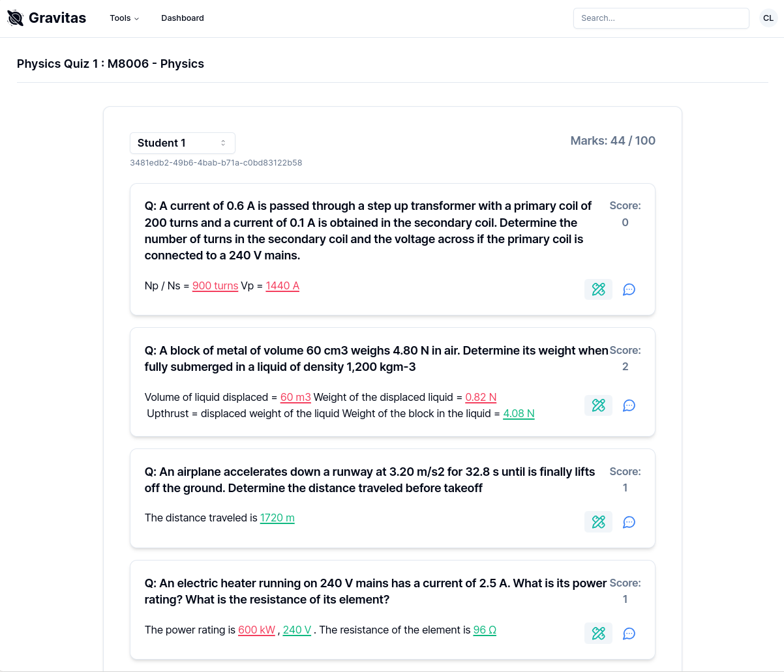Viewport: 784px width, 672px height.
Task: Open the CL profile avatar
Action: click(768, 18)
